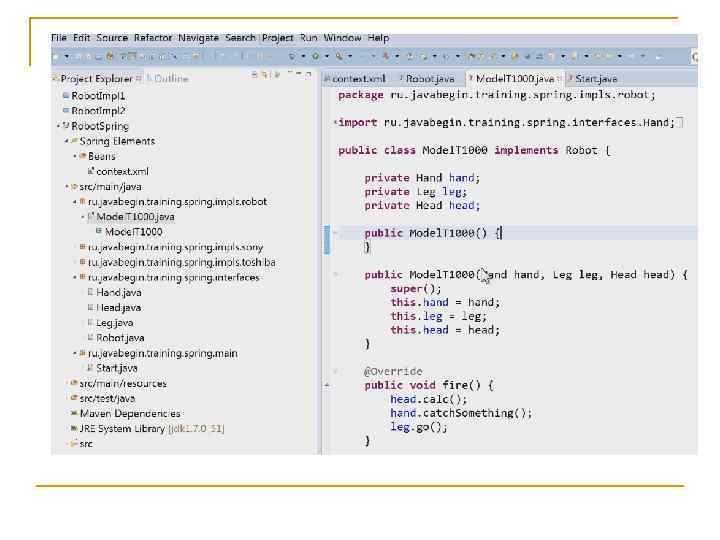
Task: Select Robot.java in the project tree
Action: click(116, 338)
